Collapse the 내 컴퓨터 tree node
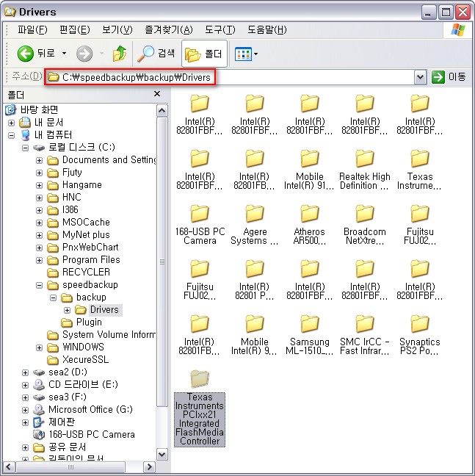Screen dimensions: 475x476 [x=11, y=135]
